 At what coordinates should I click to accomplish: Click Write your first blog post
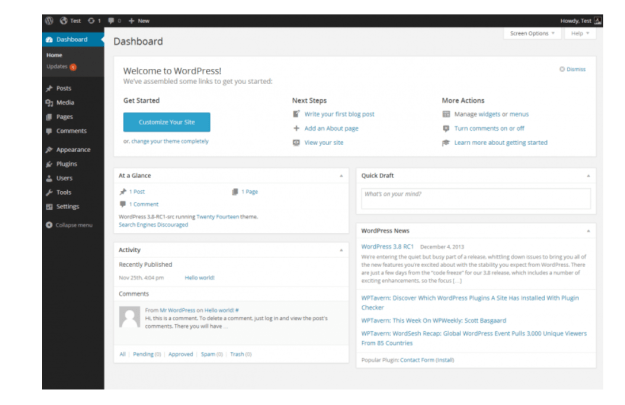[339, 114]
